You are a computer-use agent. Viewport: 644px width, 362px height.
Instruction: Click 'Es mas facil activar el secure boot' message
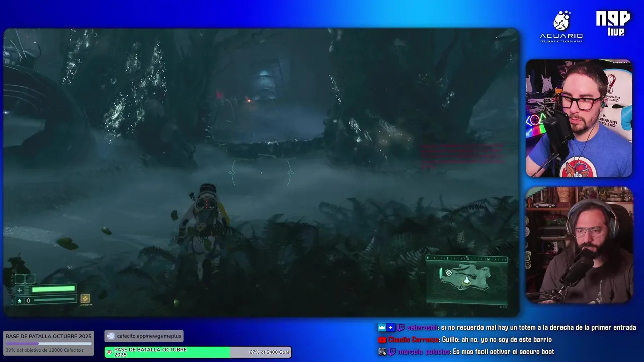coord(504,352)
